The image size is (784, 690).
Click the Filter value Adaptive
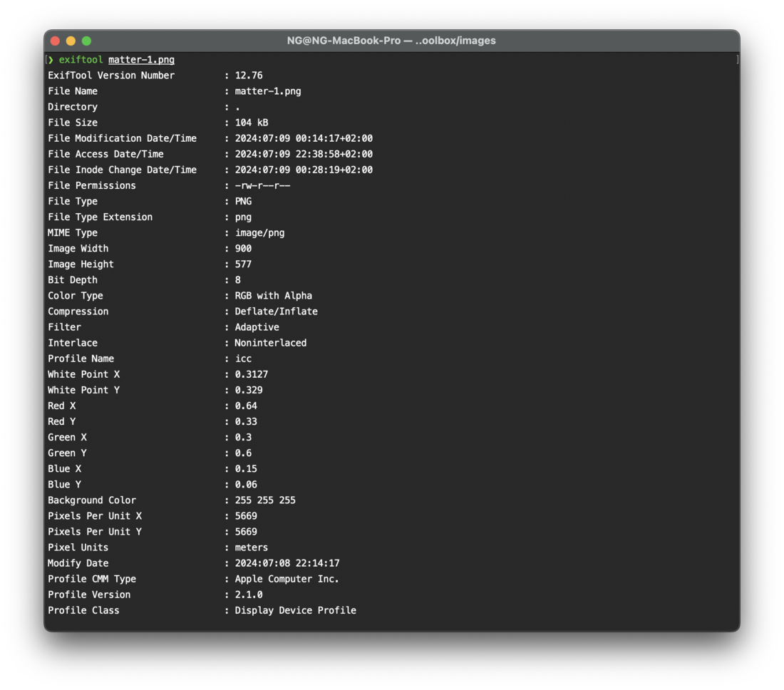[257, 327]
